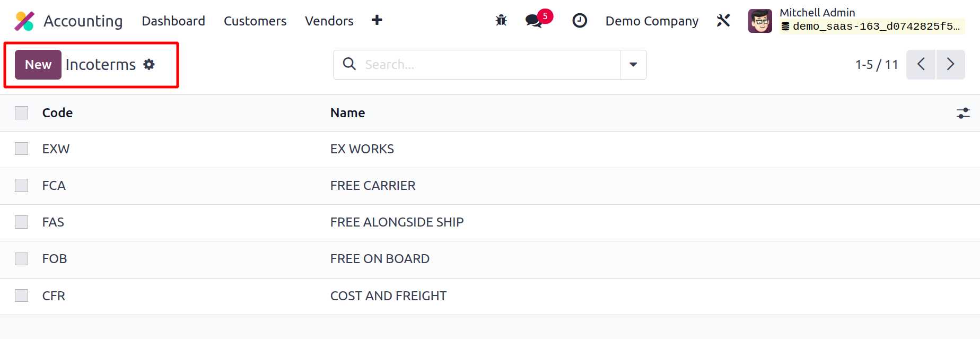Select the FOB row checkbox
The width and height of the screenshot is (980, 339).
(22, 259)
